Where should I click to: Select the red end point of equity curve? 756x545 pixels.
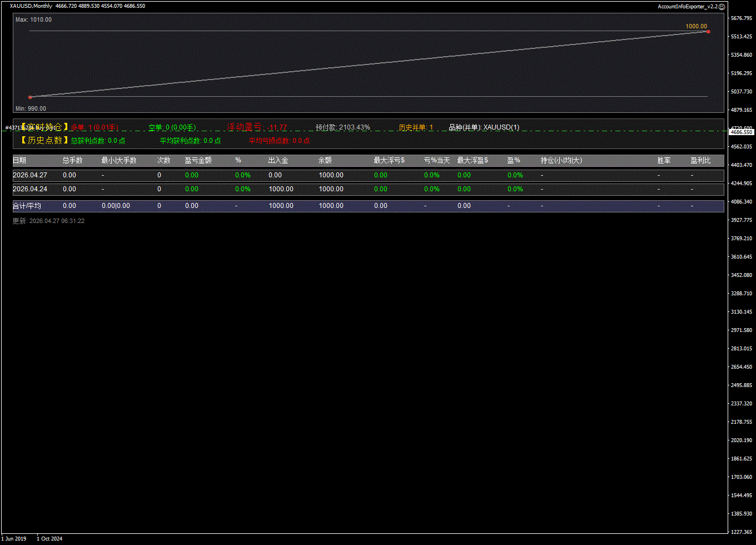click(708, 32)
